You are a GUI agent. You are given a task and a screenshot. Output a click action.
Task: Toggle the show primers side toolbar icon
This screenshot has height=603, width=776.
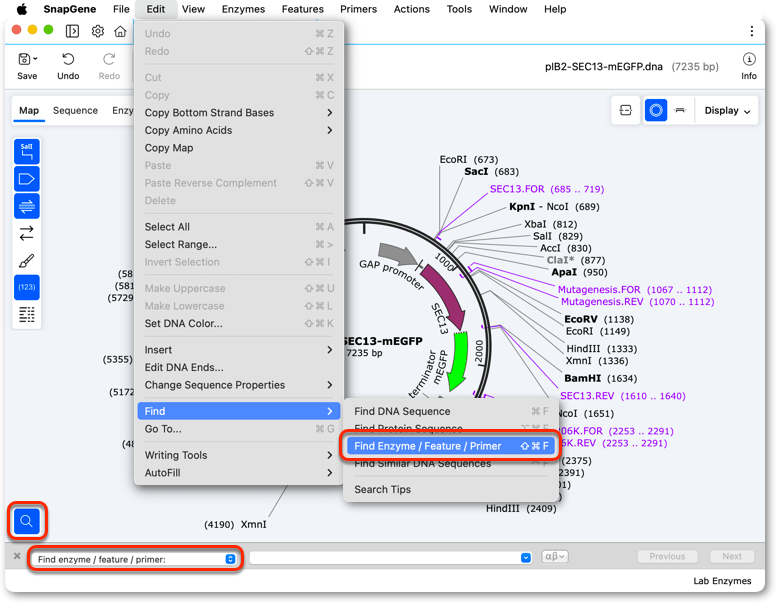point(27,206)
